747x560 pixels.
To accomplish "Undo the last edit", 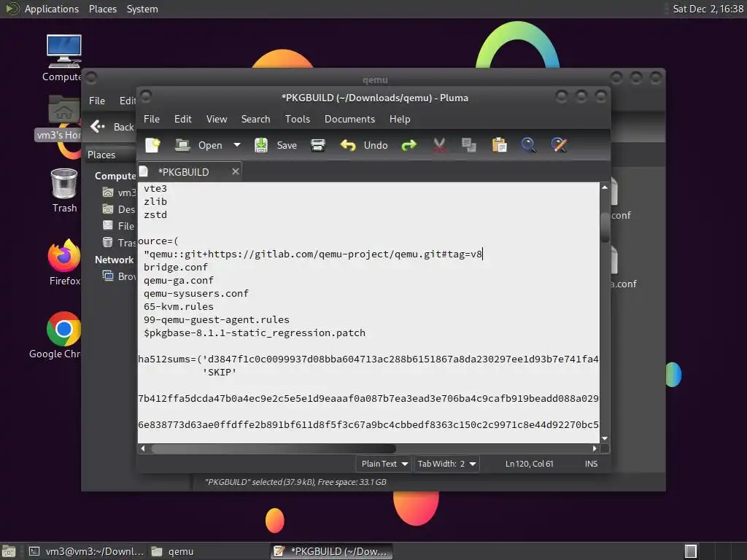I will point(364,145).
